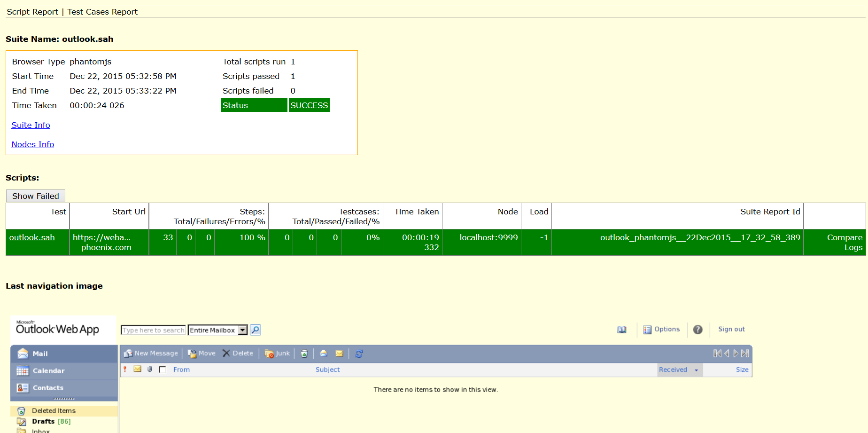Click the Compare Logs link
The height and width of the screenshot is (433, 868).
[x=845, y=243]
